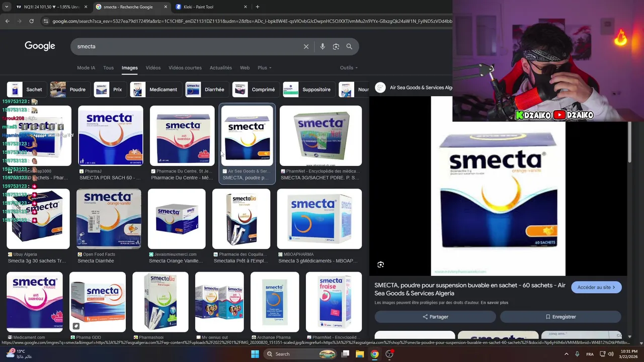The width and height of the screenshot is (644, 362).
Task: Open the MBOAPHARMA Smecta thumbnail
Action: (319, 219)
